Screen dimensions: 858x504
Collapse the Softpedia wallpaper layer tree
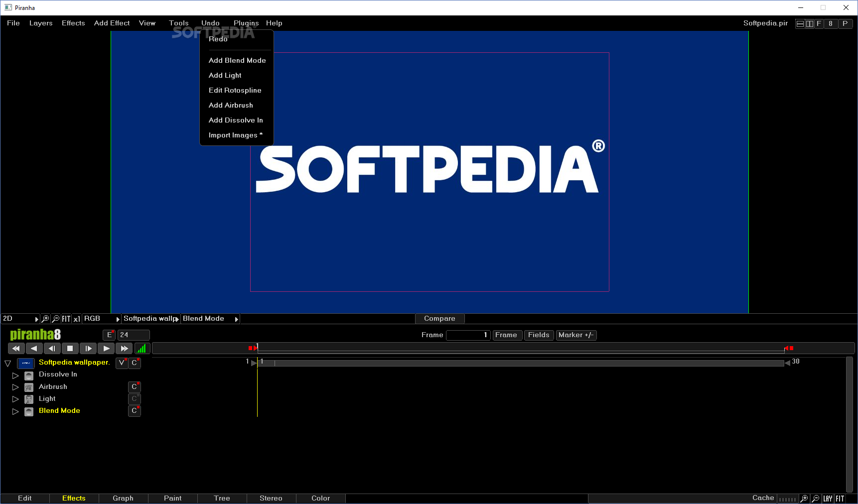point(8,364)
